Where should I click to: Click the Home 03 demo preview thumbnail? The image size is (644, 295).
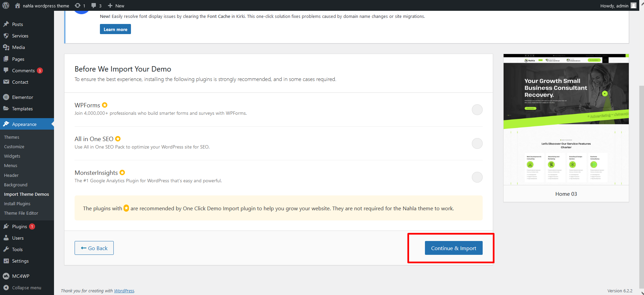click(x=566, y=119)
